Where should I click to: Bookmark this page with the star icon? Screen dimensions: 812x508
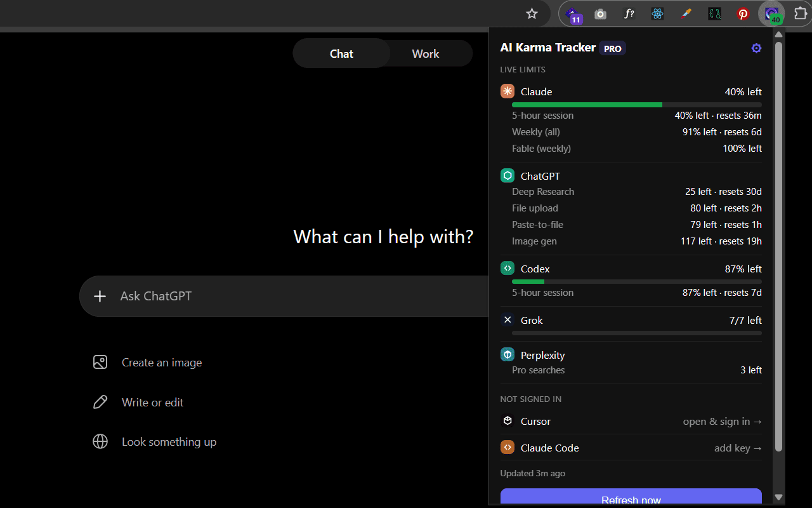coord(532,13)
